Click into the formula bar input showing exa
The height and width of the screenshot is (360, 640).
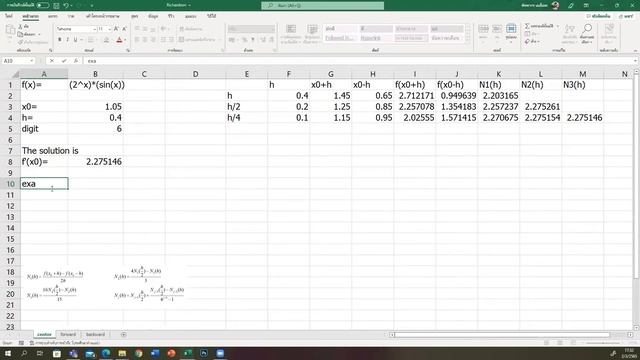(359, 60)
